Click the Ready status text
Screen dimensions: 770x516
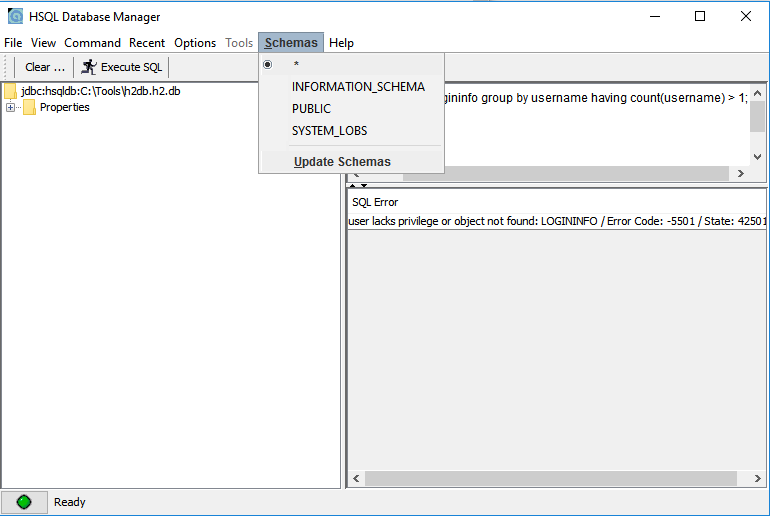click(x=70, y=502)
